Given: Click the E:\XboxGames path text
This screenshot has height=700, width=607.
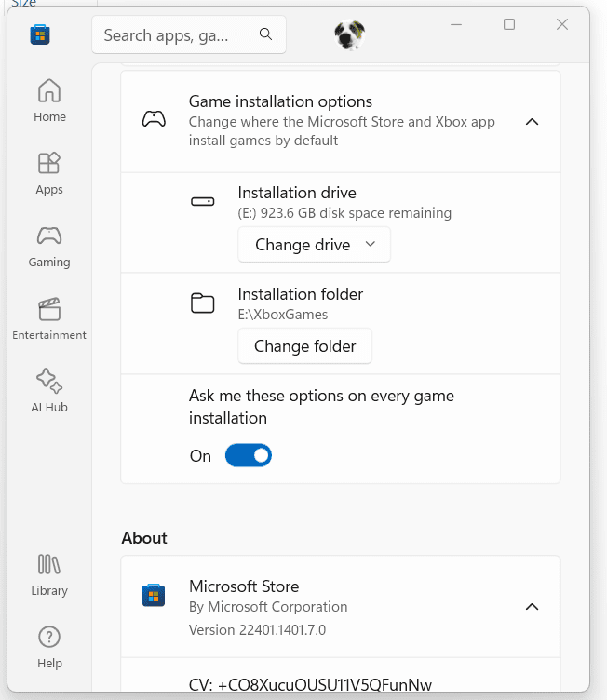Looking at the screenshot, I should click(283, 315).
